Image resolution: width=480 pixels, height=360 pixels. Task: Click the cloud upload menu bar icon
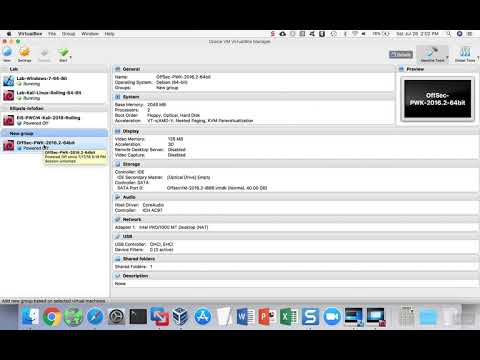pos(282,34)
